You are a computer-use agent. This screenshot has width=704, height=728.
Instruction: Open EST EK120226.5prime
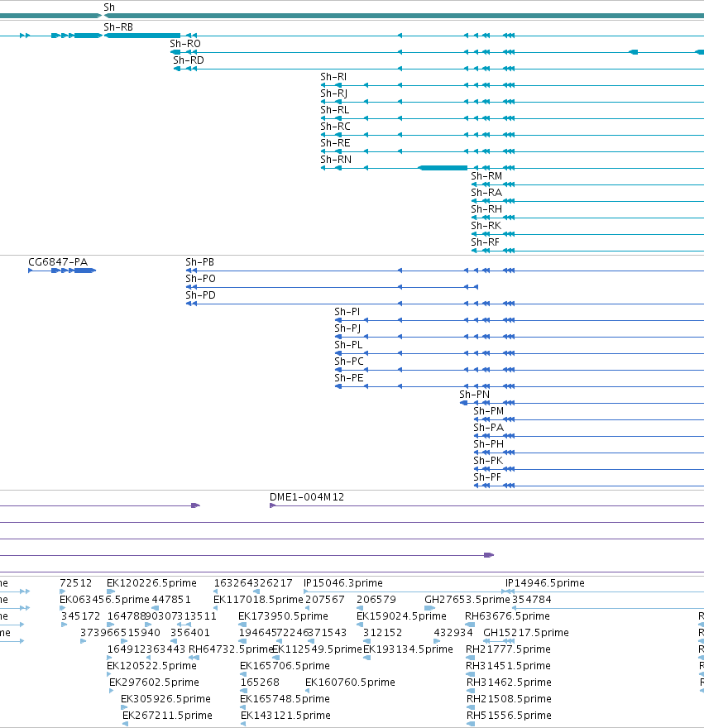[x=152, y=583]
